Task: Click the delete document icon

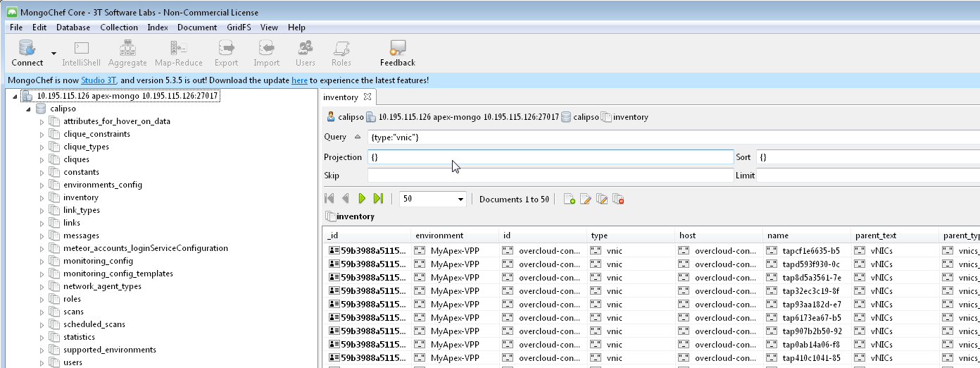Action: 618,200
